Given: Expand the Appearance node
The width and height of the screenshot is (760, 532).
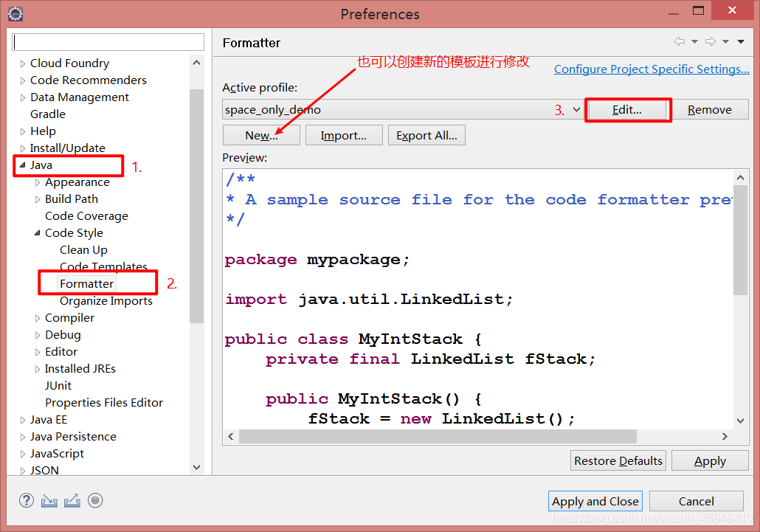Looking at the screenshot, I should tap(38, 182).
